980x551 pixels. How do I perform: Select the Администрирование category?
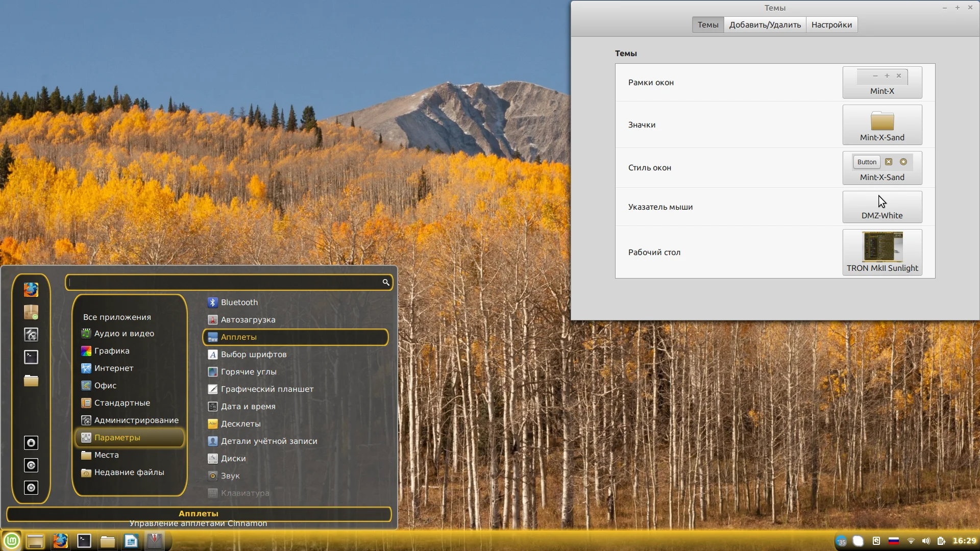pos(136,420)
